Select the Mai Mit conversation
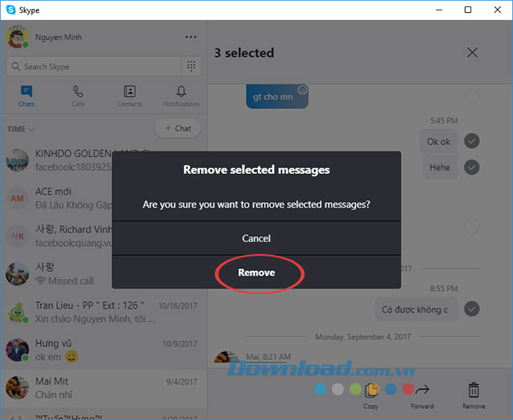This screenshot has height=420, width=513. 103,388
